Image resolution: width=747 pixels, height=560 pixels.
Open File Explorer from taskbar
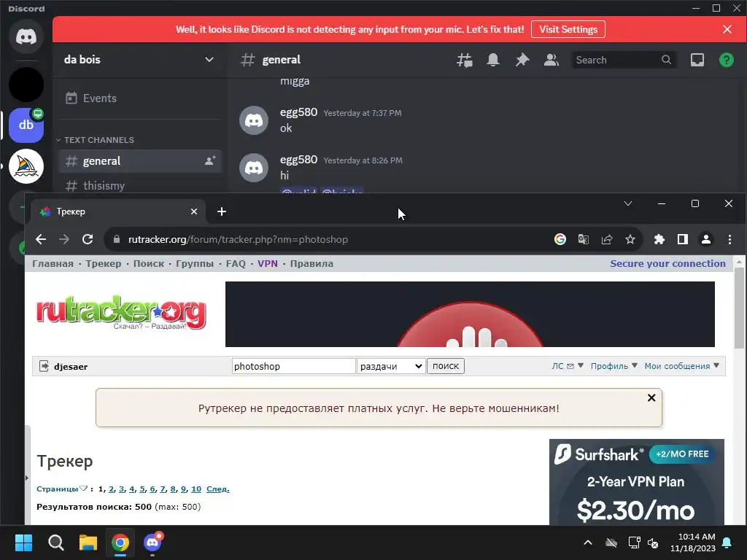(88, 542)
